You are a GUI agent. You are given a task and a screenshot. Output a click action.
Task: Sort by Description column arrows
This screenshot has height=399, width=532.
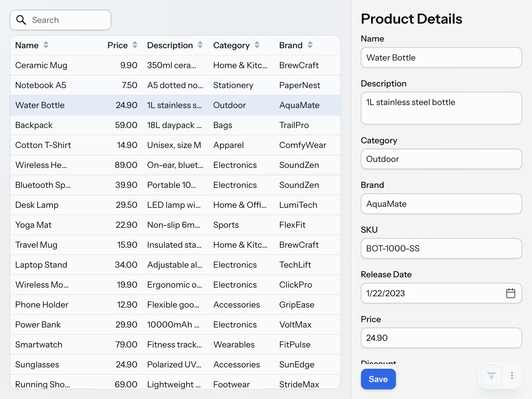coord(200,45)
